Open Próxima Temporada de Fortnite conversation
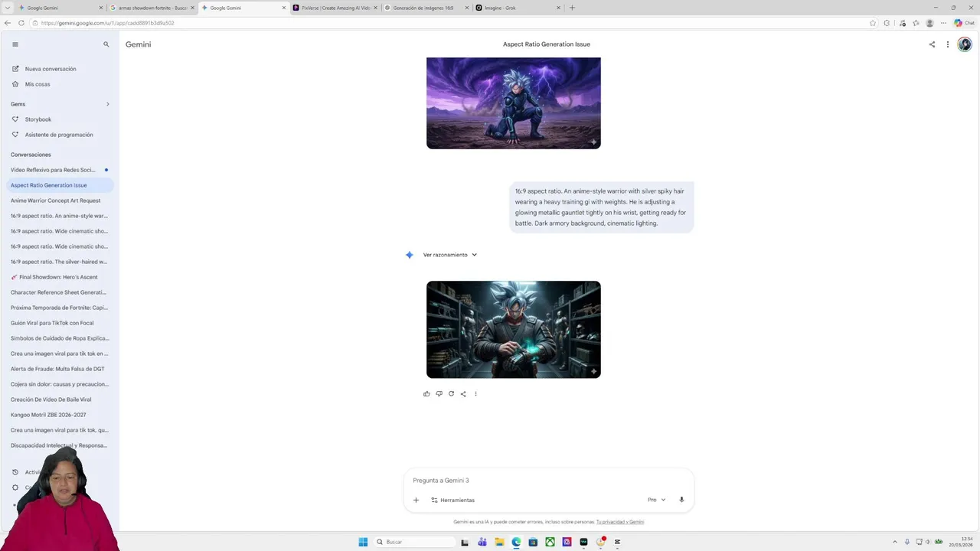 [x=59, y=308]
